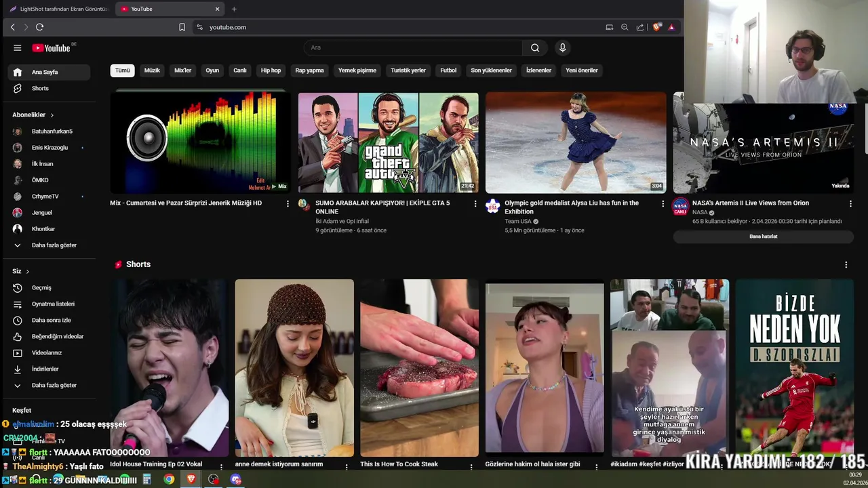This screenshot has width=868, height=488.
Task: Click the Ara search input field
Action: [x=413, y=47]
